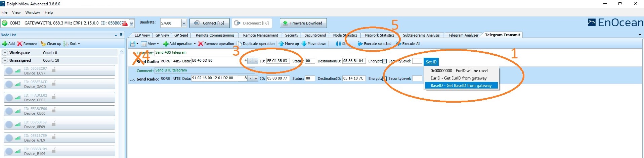Click the Node List scrollbar up arrow

[x=122, y=52]
